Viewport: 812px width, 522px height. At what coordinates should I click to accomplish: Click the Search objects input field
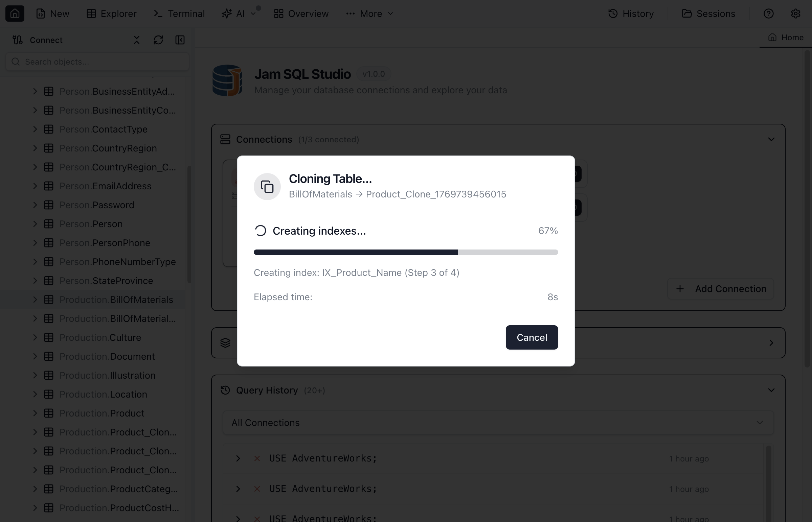pyautogui.click(x=98, y=62)
